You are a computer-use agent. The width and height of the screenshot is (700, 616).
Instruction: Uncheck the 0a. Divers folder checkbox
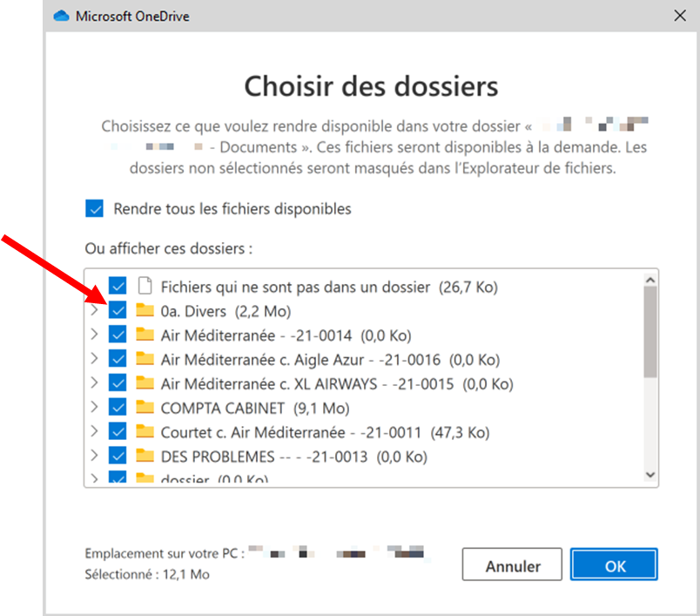coord(118,310)
